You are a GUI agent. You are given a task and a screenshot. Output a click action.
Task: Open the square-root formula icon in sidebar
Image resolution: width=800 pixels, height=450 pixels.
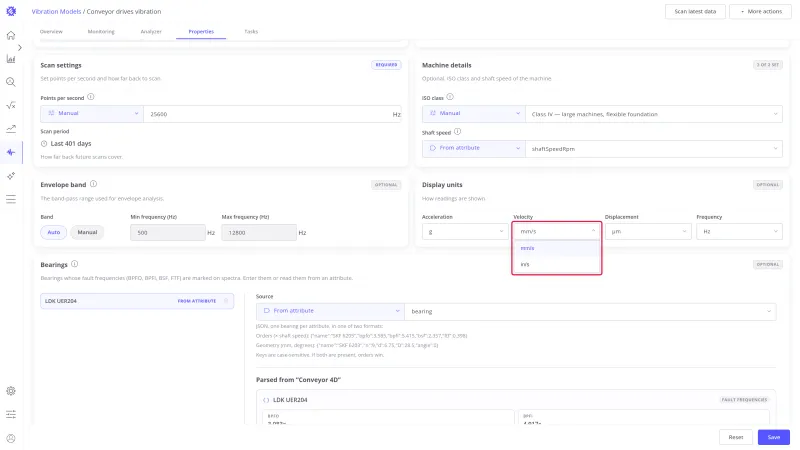point(11,106)
